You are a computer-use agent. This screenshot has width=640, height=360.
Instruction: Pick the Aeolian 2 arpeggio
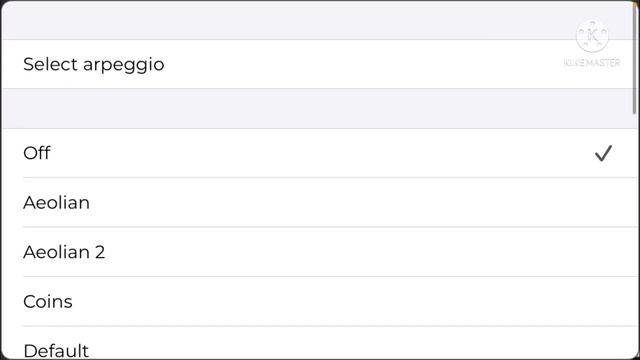coord(320,252)
